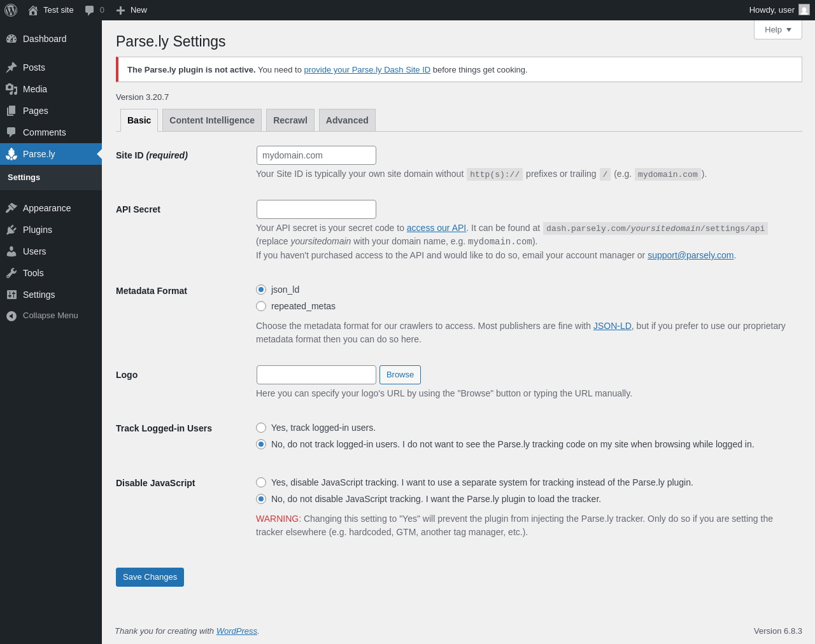The image size is (815, 644).
Task: Click the Browse logo button
Action: tap(400, 375)
